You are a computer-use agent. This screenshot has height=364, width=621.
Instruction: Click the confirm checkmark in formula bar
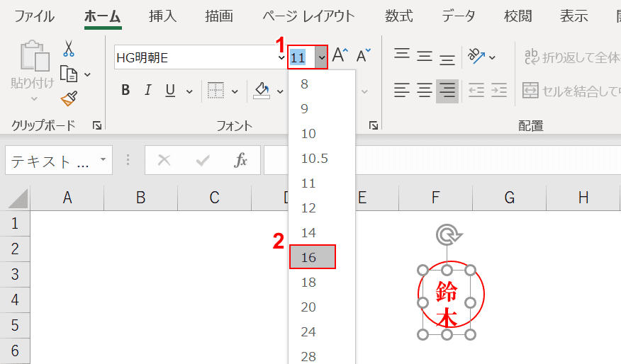[202, 160]
